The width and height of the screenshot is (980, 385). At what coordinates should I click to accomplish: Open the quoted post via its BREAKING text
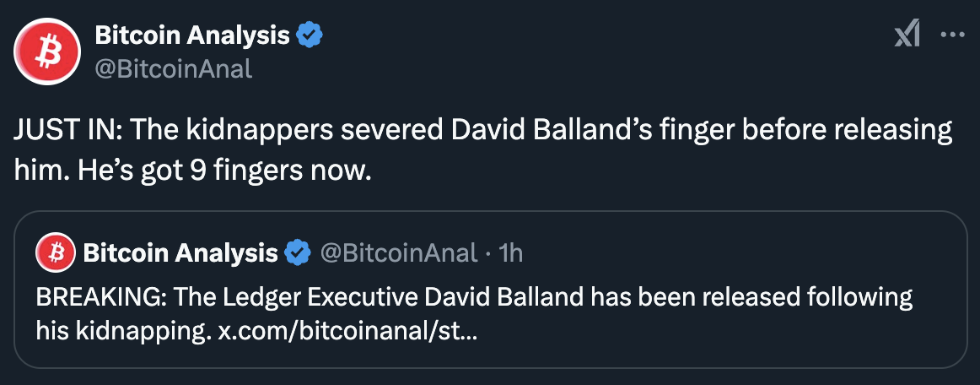100,297
